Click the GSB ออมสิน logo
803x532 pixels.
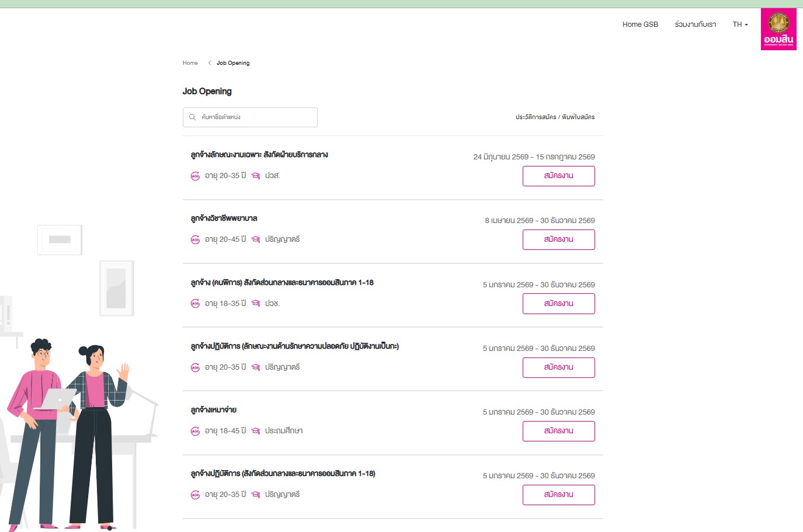pos(778,29)
